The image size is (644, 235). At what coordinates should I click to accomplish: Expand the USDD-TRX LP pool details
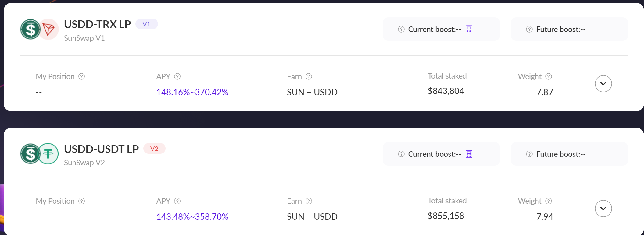(x=603, y=84)
